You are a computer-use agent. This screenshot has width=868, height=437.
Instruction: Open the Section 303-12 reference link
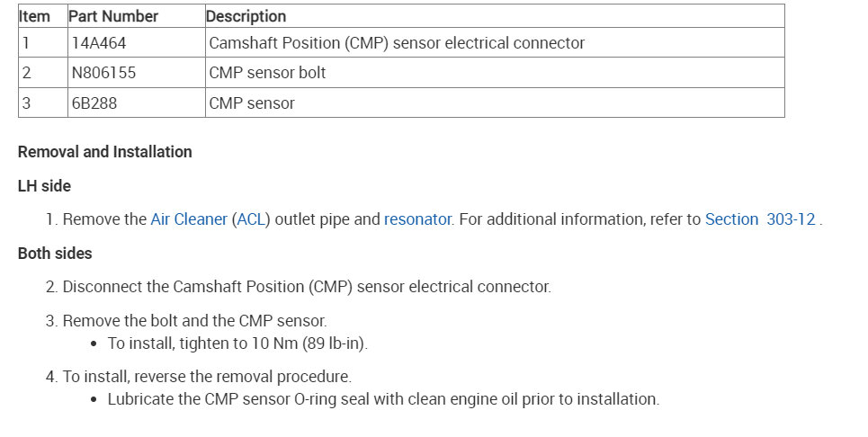coord(760,219)
